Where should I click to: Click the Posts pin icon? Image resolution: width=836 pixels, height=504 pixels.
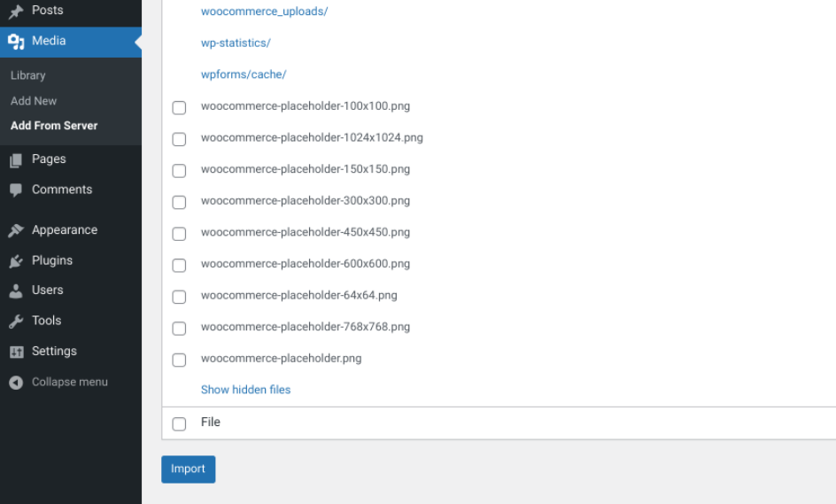click(16, 12)
